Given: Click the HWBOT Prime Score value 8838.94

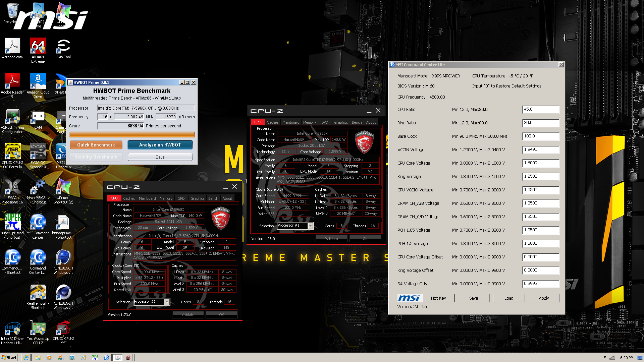Looking at the screenshot, I should [121, 126].
